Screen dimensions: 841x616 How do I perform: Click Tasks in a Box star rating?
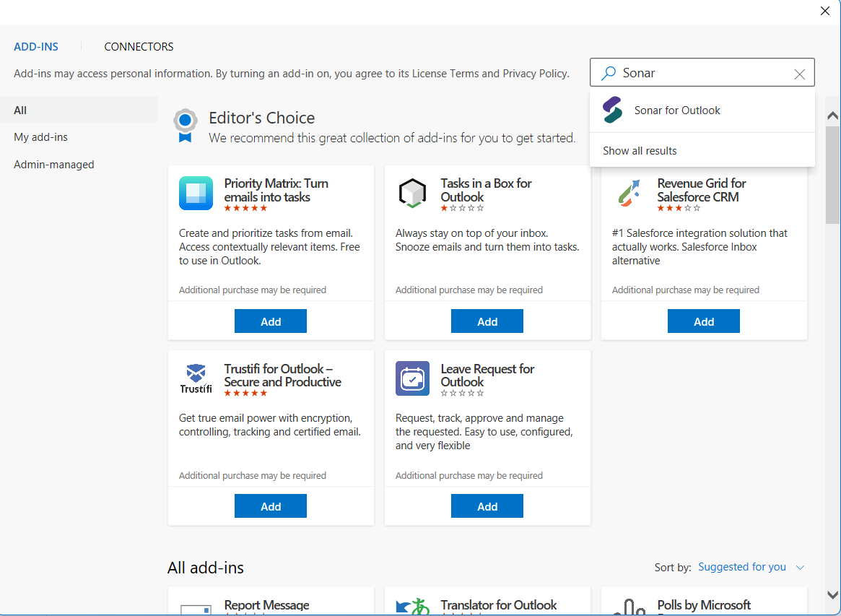[462, 208]
